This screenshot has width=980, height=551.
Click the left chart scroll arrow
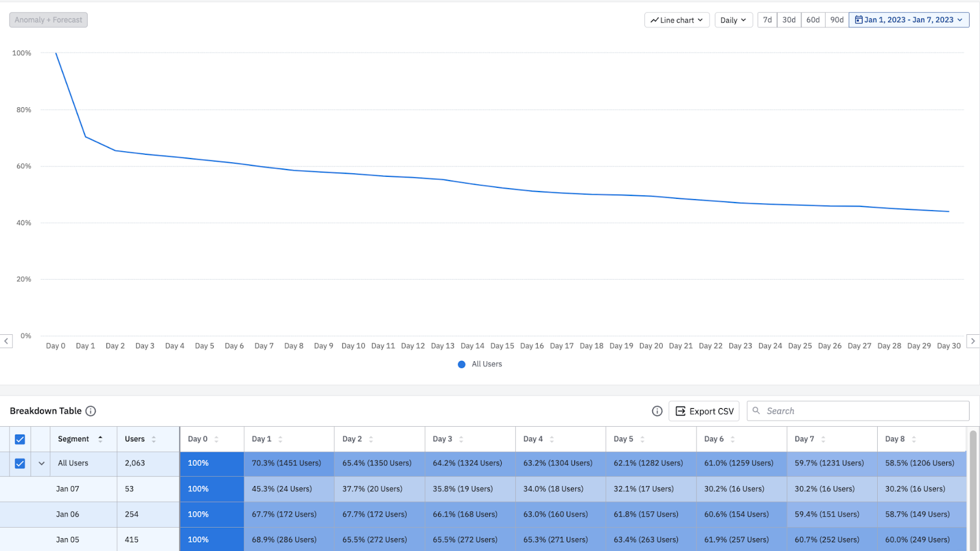(6, 341)
